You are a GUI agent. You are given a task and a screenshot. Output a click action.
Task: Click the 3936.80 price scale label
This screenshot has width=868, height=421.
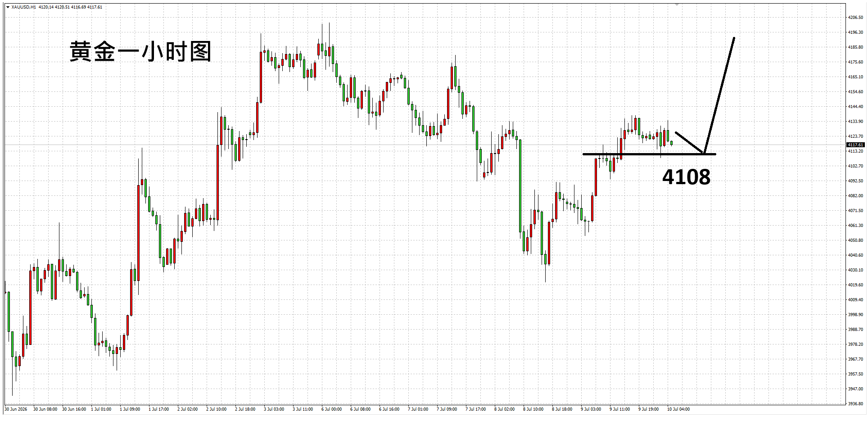(x=855, y=404)
